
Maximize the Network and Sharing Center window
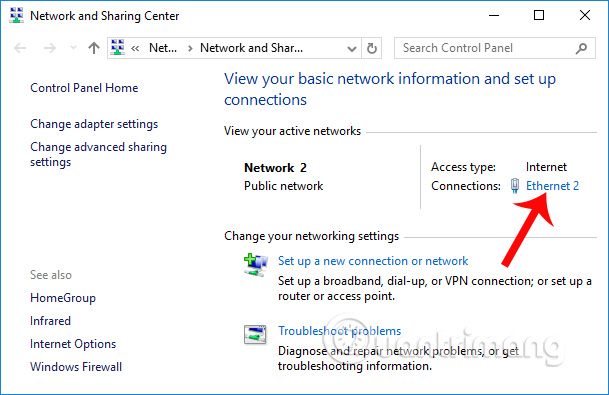539,16
